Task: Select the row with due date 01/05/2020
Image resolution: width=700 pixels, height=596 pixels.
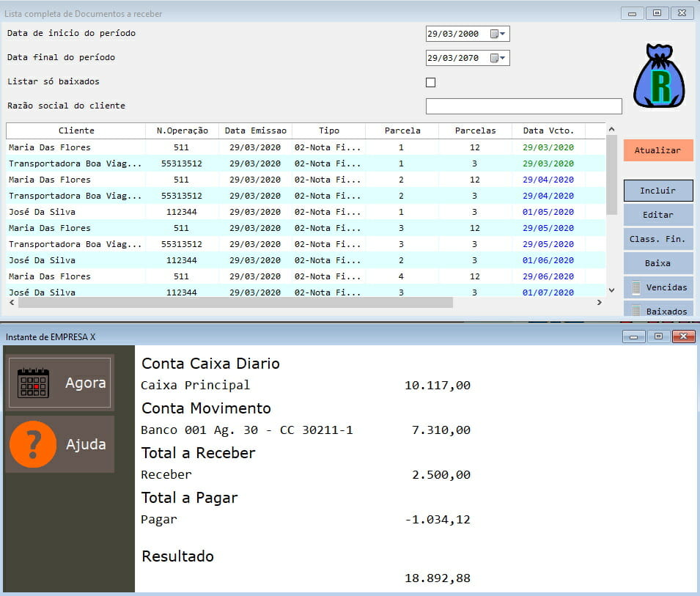Action: point(306,212)
